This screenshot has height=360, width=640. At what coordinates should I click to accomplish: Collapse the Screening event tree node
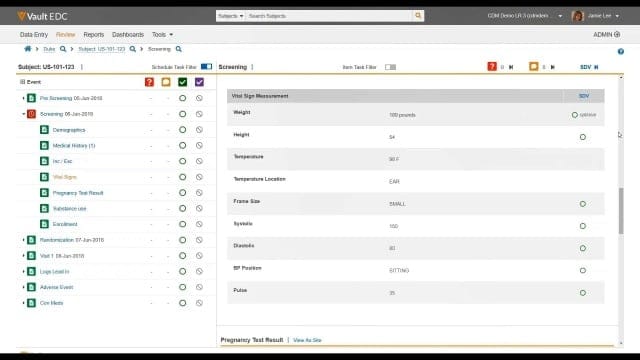click(23, 114)
